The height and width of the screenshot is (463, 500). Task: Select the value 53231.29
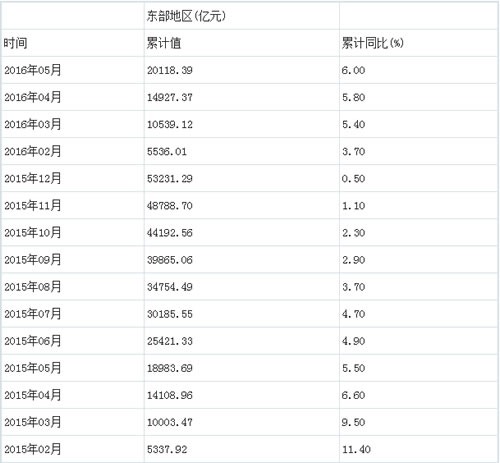point(170,179)
